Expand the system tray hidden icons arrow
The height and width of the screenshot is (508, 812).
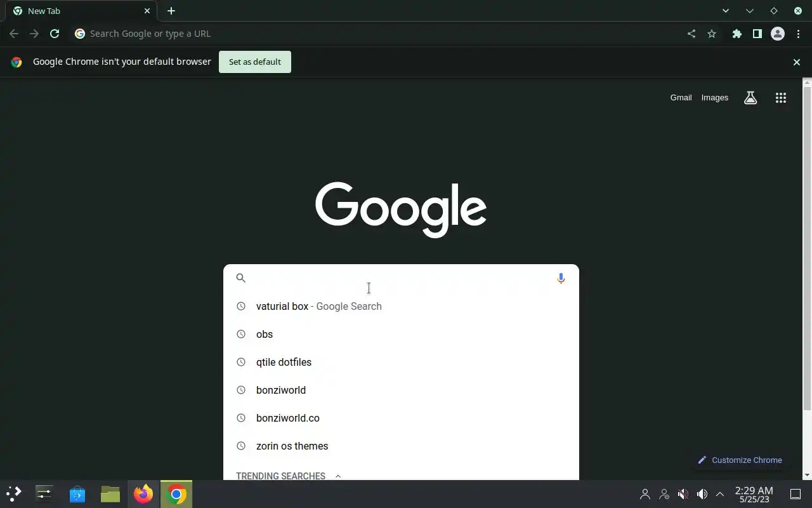tap(720, 494)
